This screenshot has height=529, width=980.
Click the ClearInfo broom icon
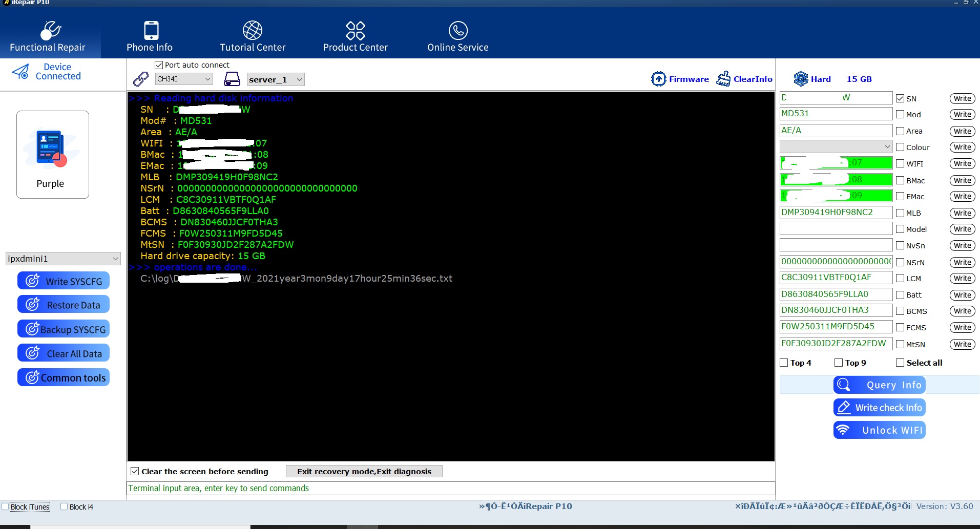723,79
